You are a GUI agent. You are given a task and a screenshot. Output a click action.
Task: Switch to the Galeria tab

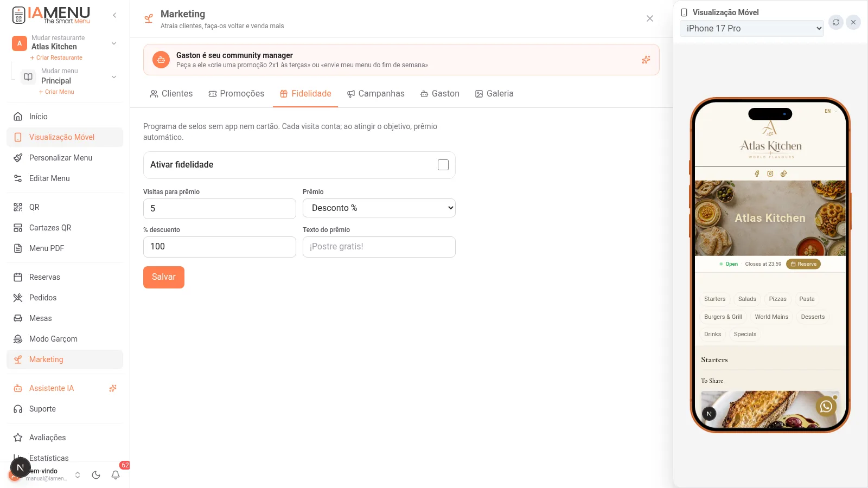click(494, 94)
